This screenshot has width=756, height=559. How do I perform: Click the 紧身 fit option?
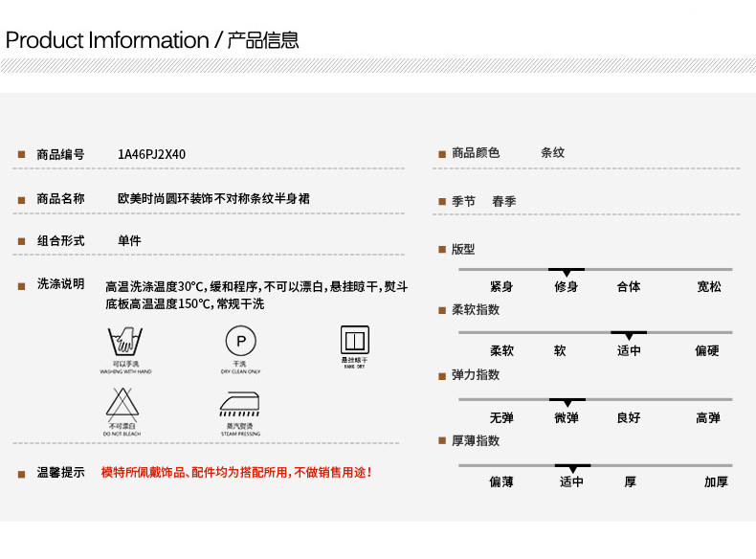tap(501, 286)
